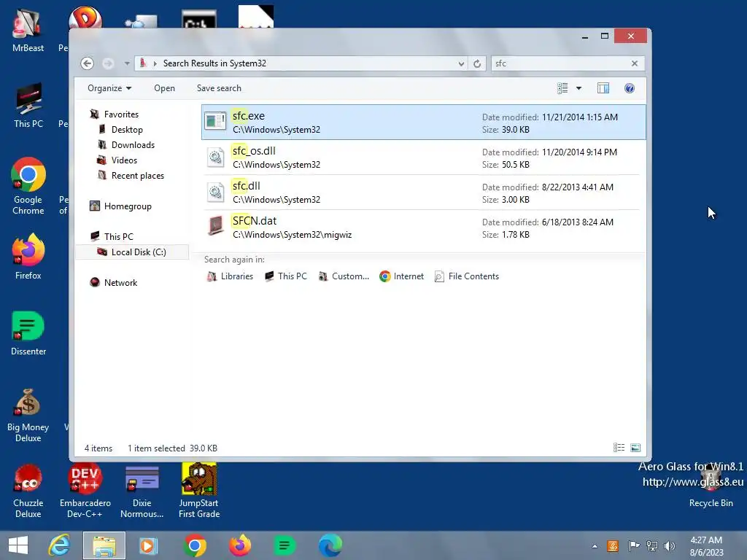Expand the address bar history dropdown
This screenshot has width=747, height=560.
click(461, 63)
